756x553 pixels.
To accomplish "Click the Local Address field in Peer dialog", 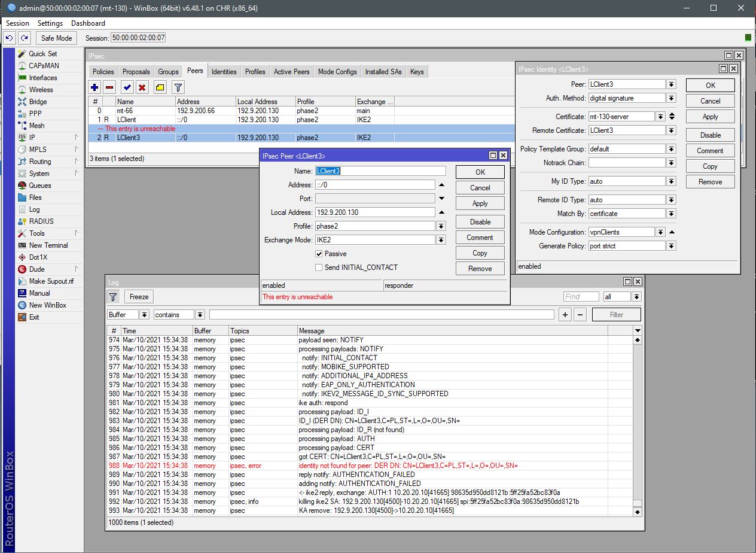I will (x=375, y=212).
